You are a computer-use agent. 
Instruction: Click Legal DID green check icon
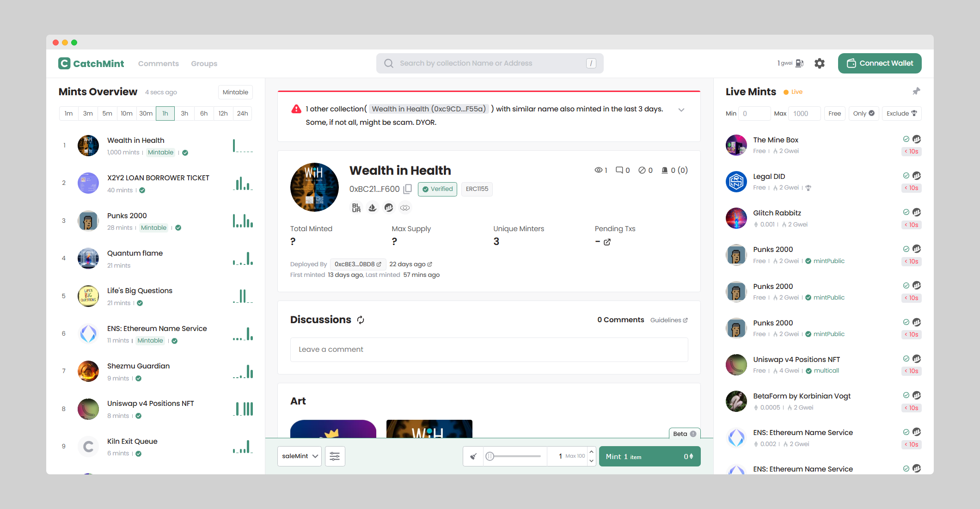click(906, 176)
